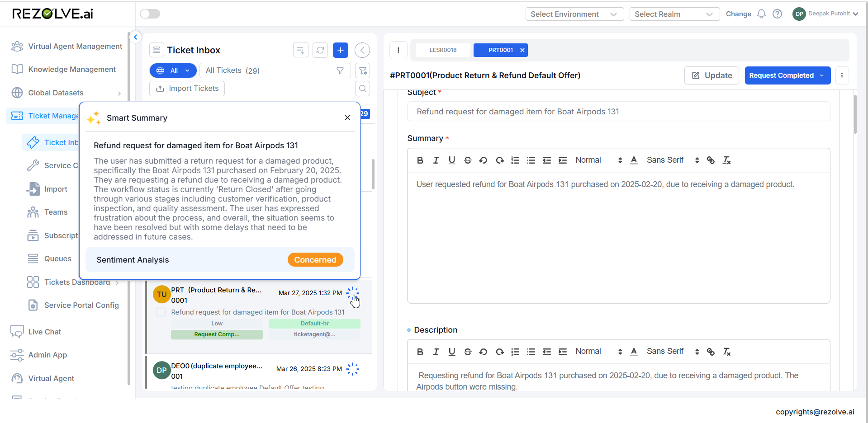Image resolution: width=868 pixels, height=423 pixels.
Task: Click inside the Summary text area
Action: 618,238
